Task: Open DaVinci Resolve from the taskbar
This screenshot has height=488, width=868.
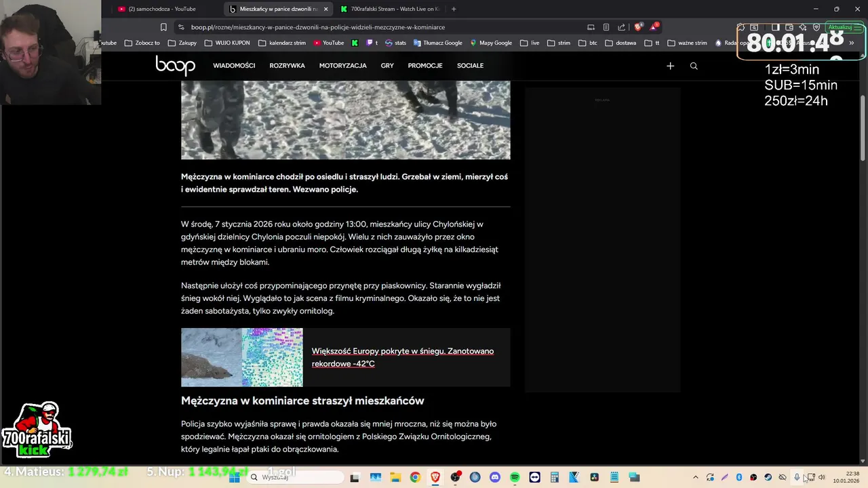Action: tap(595, 477)
